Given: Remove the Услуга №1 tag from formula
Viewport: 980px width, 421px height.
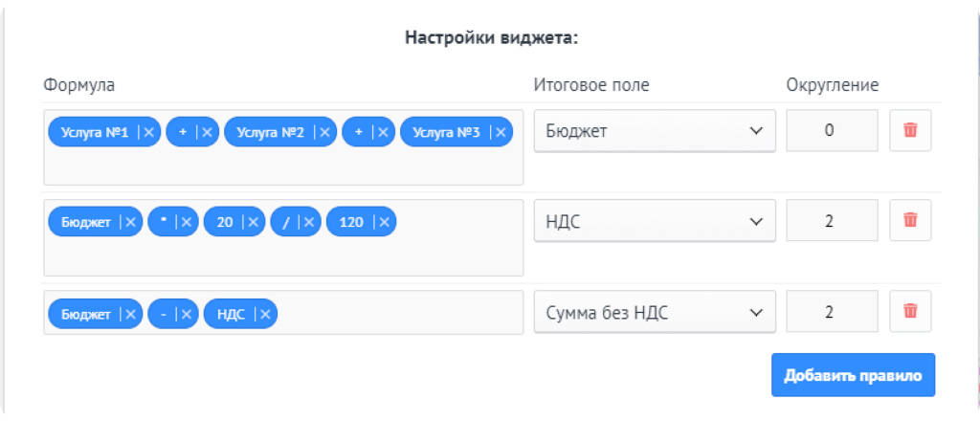Looking at the screenshot, I should [x=148, y=133].
